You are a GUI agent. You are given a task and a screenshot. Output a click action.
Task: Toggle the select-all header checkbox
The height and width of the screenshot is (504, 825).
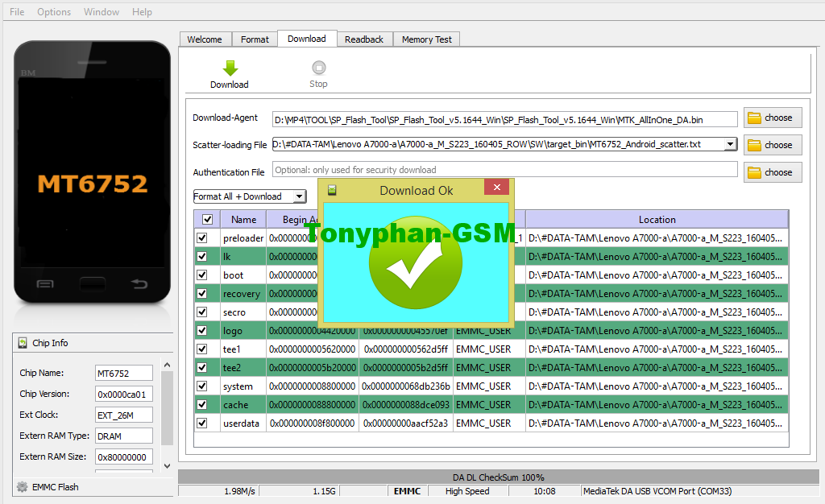pyautogui.click(x=207, y=220)
